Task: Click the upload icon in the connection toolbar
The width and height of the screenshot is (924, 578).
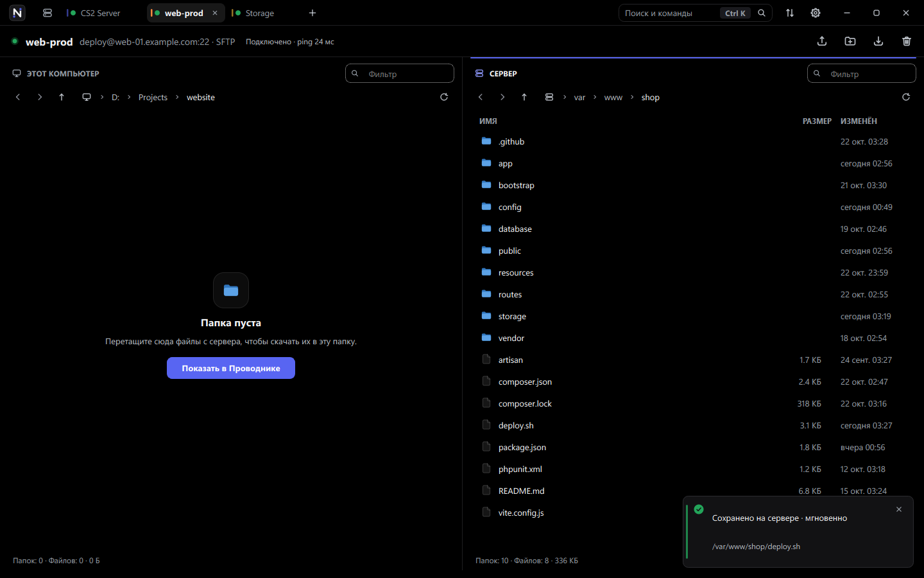Action: click(x=822, y=41)
